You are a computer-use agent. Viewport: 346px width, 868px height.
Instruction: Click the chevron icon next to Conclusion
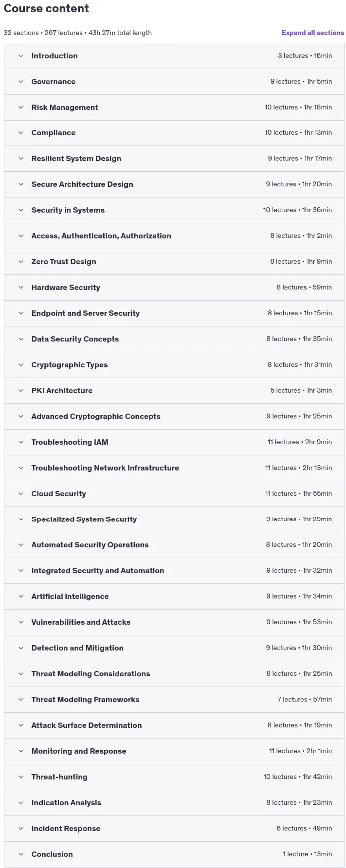pyautogui.click(x=21, y=854)
